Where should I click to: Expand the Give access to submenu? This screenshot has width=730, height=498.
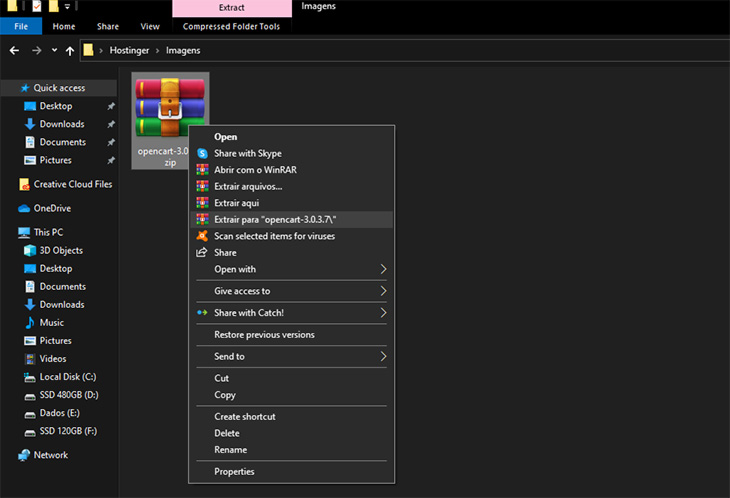pyautogui.click(x=383, y=291)
